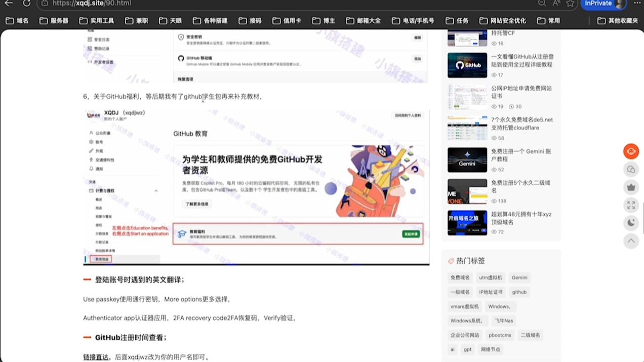Select the github tag
Screen dimensions: 644x362
coord(519,292)
